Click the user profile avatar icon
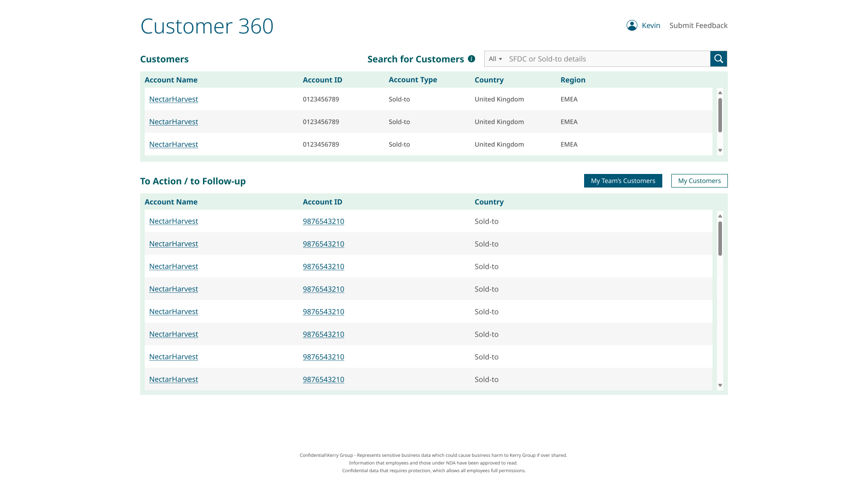The width and height of the screenshot is (868, 488). click(x=632, y=25)
